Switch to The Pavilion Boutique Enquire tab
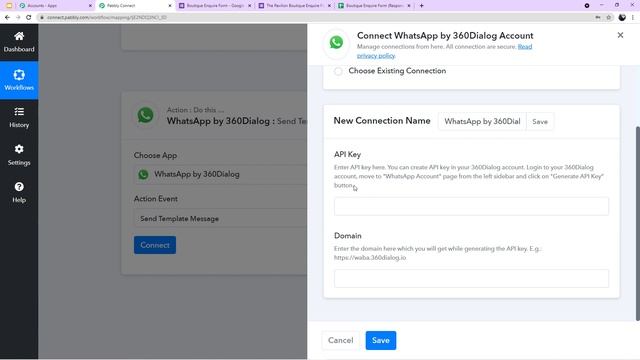640x360 pixels. click(295, 6)
